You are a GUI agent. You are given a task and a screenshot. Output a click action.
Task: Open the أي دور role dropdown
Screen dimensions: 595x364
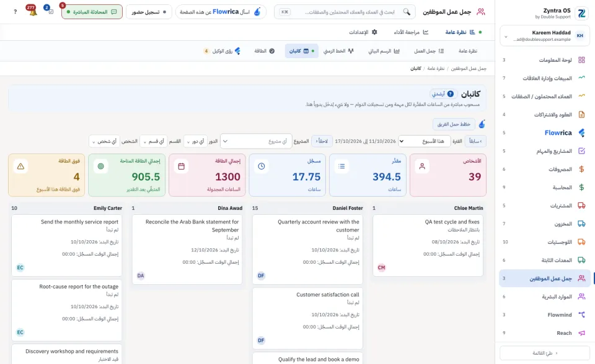pyautogui.click(x=196, y=141)
